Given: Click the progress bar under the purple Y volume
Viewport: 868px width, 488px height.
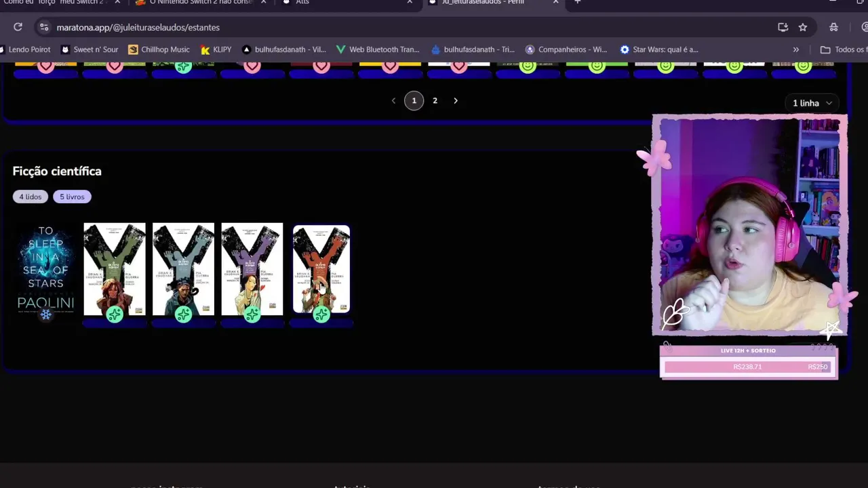Looking at the screenshot, I should click(x=252, y=324).
